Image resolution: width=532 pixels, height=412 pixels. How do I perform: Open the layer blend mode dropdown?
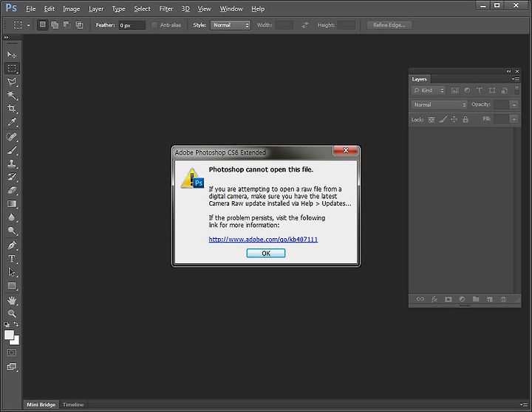[440, 104]
